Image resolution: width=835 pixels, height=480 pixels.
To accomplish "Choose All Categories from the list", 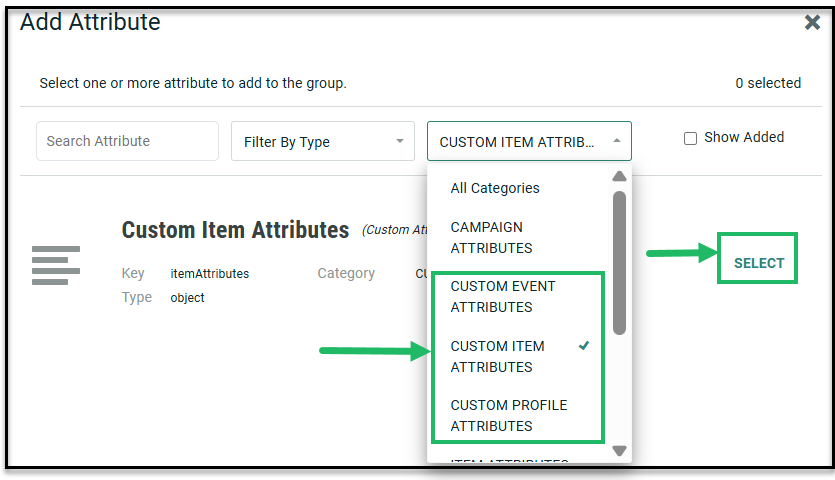I will tap(495, 188).
